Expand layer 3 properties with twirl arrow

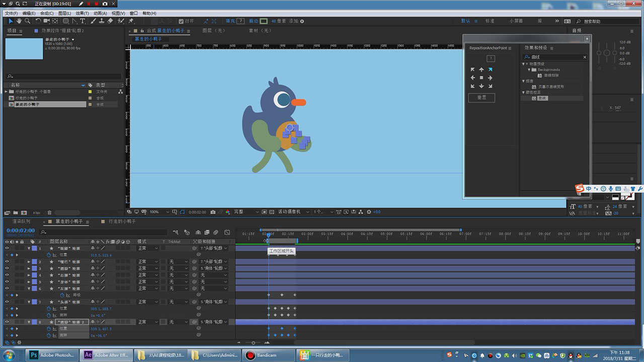pyautogui.click(x=29, y=268)
